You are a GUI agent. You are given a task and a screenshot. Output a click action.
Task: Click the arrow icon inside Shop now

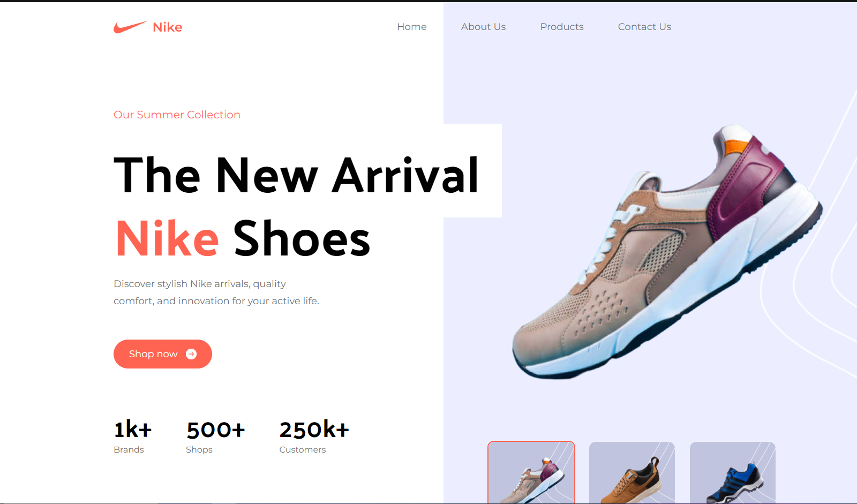tap(191, 354)
